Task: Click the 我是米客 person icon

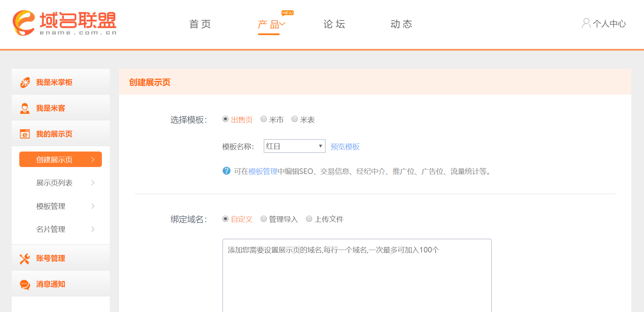Action: pos(24,107)
